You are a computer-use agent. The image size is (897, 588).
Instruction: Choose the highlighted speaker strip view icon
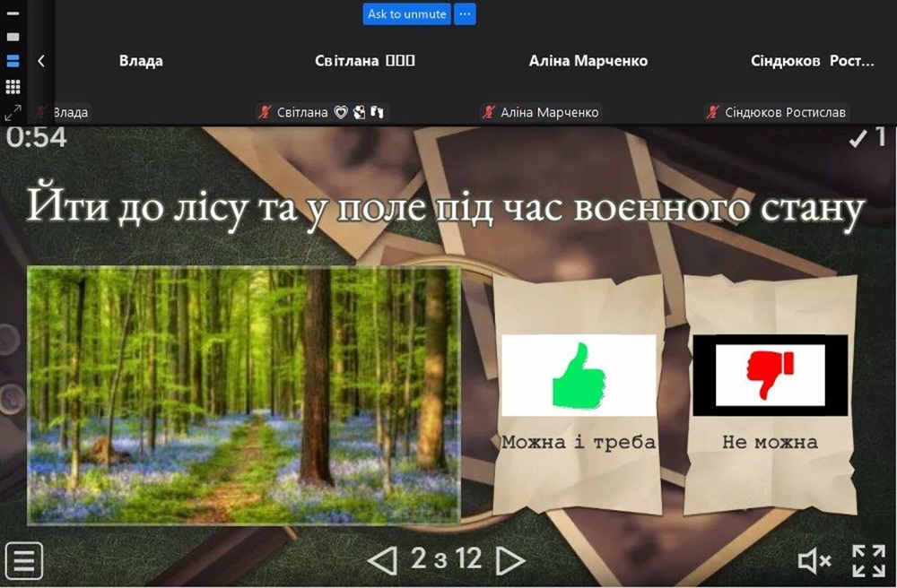point(13,61)
